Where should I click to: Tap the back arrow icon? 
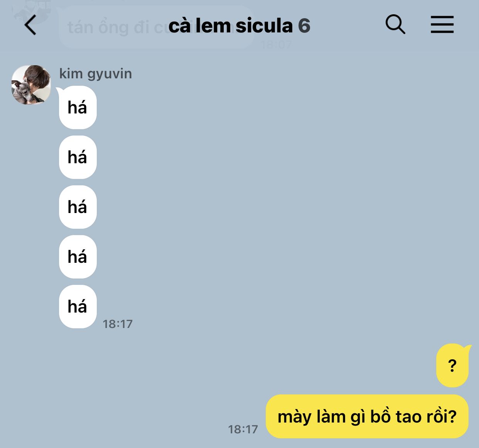30,25
